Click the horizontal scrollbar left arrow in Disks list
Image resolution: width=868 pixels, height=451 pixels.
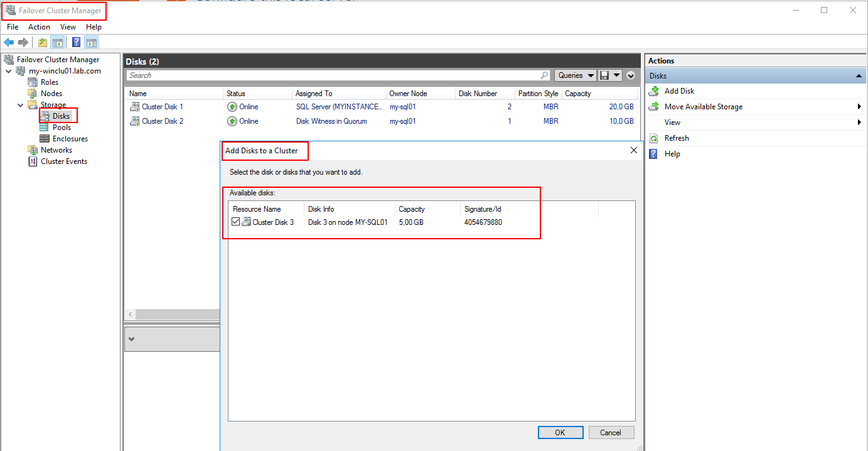point(131,314)
